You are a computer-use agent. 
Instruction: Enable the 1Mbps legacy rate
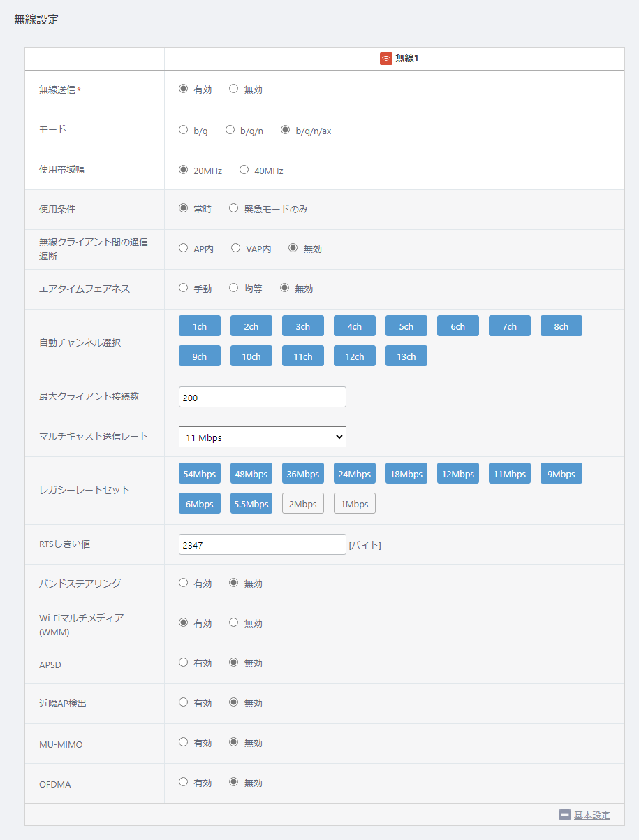coord(355,504)
